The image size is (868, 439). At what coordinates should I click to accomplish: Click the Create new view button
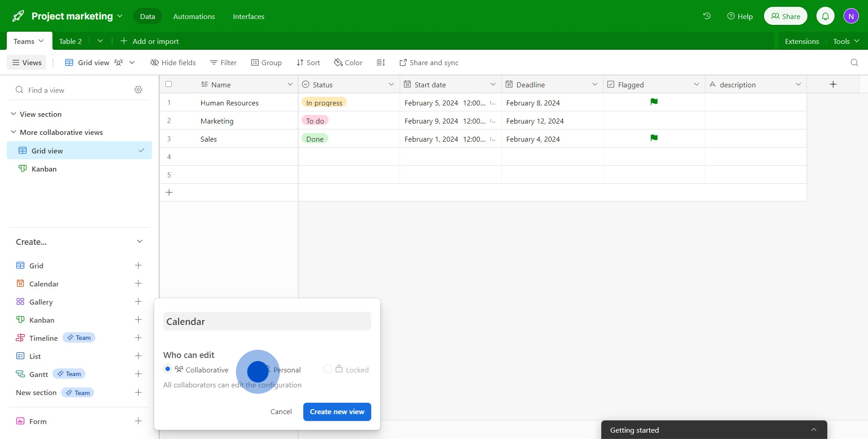pyautogui.click(x=337, y=412)
